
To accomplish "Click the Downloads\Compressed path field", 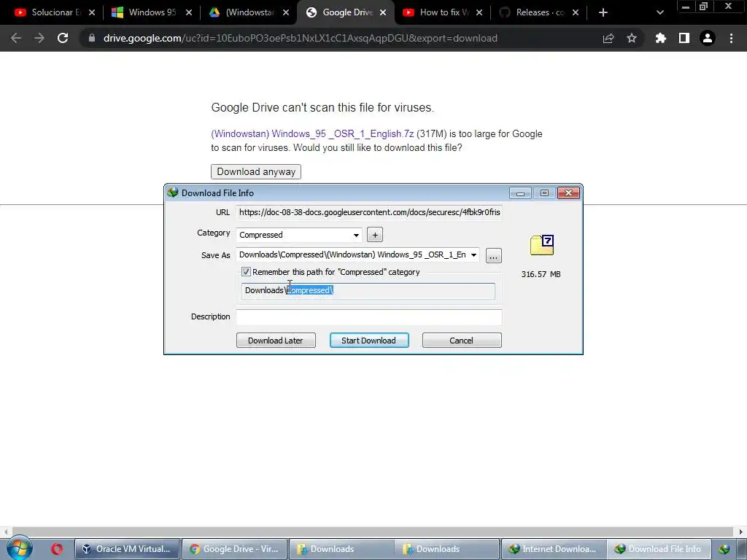I will (368, 290).
